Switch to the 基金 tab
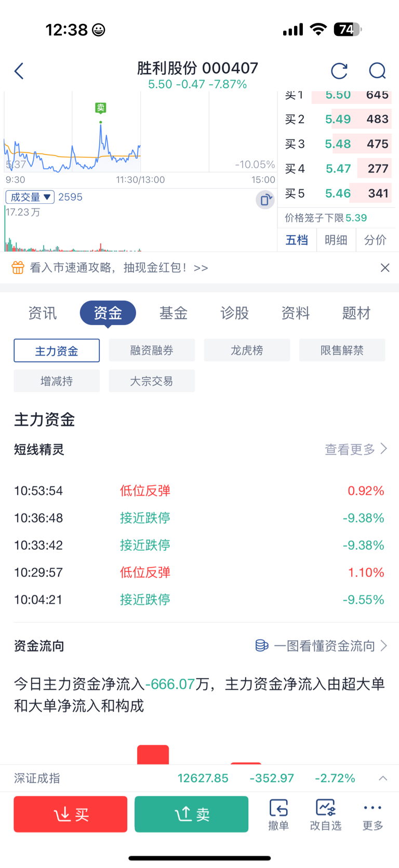This screenshot has width=399, height=868. (174, 313)
